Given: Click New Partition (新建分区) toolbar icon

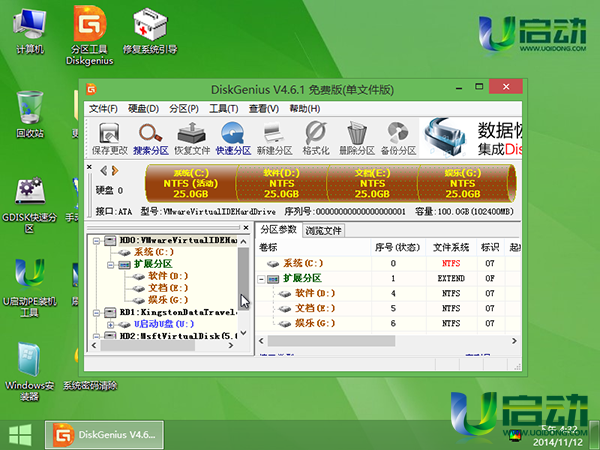Looking at the screenshot, I should coord(274,138).
